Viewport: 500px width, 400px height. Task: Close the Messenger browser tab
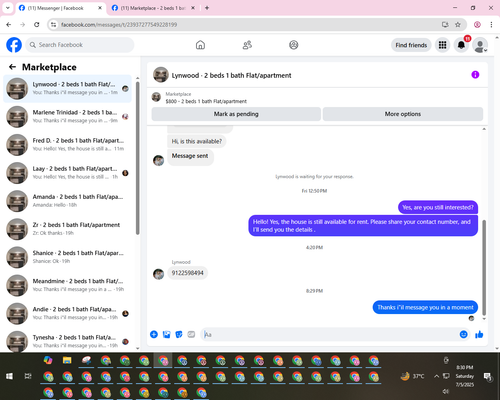pos(100,8)
